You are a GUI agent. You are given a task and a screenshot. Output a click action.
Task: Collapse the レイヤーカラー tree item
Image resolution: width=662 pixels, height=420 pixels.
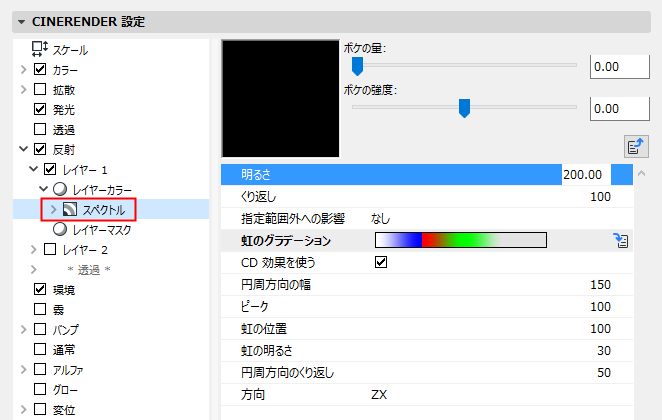click(x=43, y=189)
